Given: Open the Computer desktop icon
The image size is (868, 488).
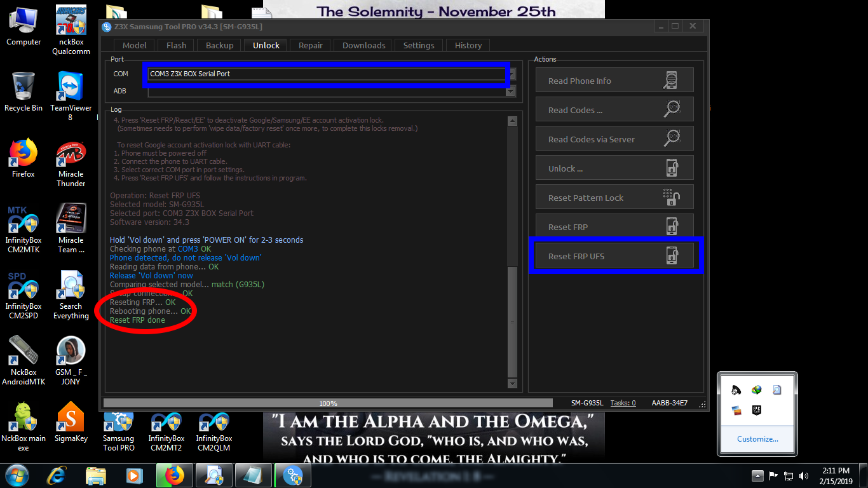Looking at the screenshot, I should click(x=24, y=25).
